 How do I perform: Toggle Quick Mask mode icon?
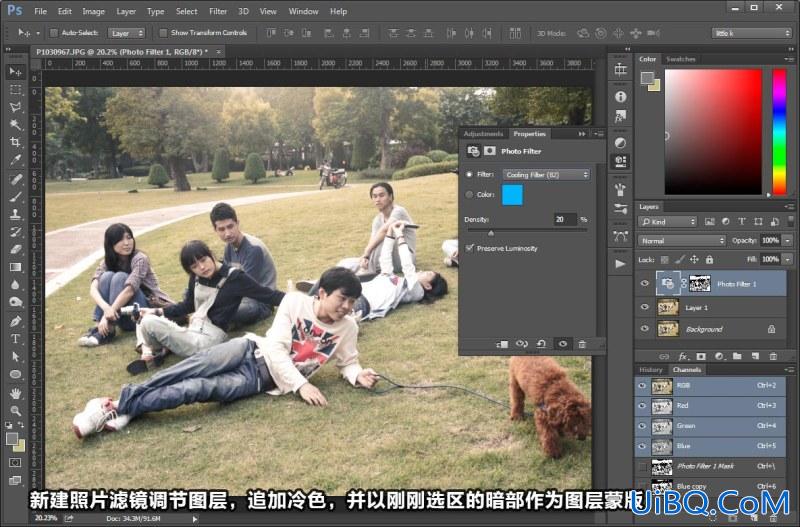15,462
